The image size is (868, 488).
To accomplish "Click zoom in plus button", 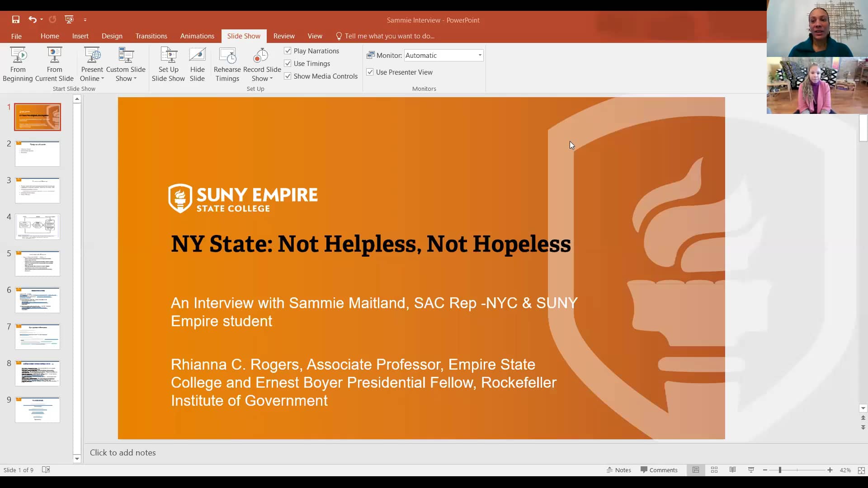I will [830, 470].
